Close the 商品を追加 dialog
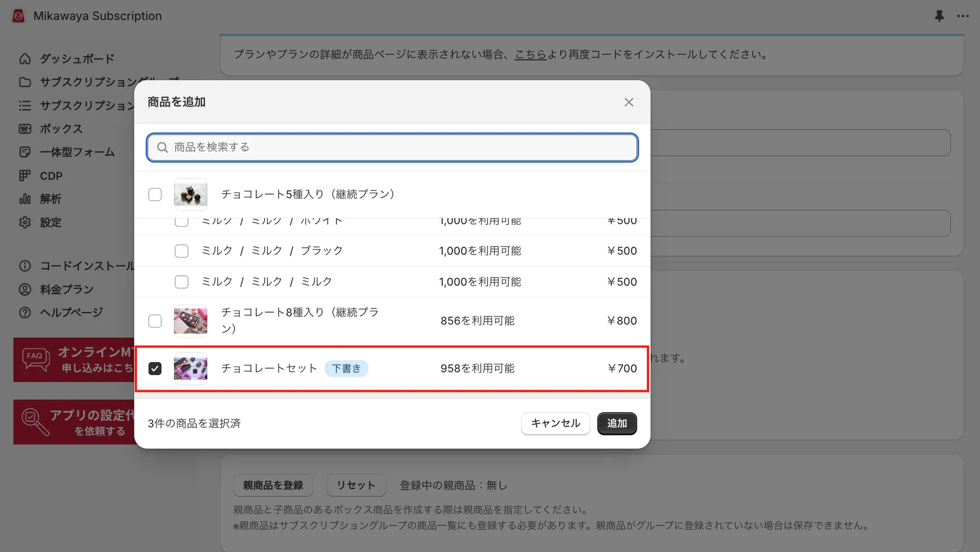This screenshot has height=552, width=980. [x=628, y=102]
